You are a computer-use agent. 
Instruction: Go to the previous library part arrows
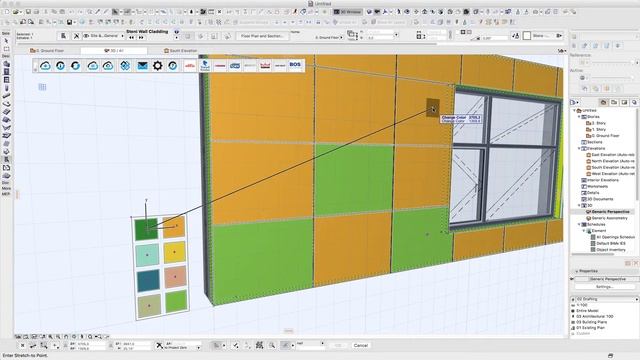tap(131, 38)
